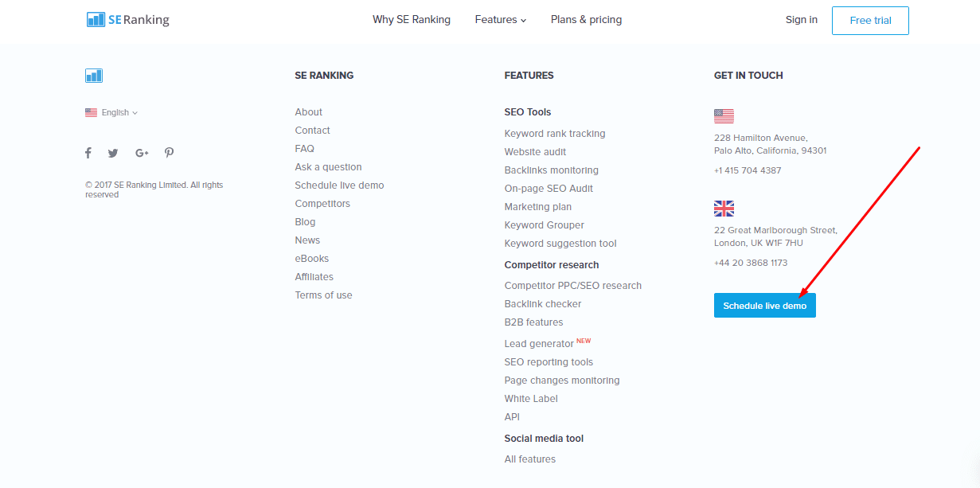
Task: Open the Affiliates footer link
Action: point(314,277)
